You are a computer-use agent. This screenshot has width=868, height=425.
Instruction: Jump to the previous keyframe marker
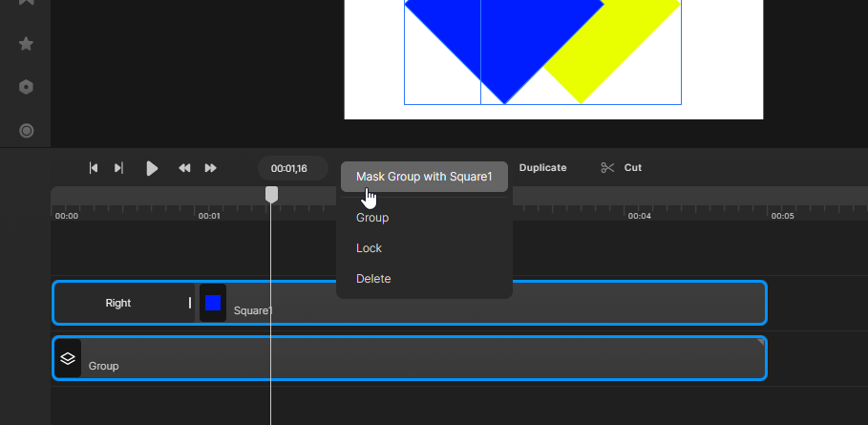(x=94, y=168)
